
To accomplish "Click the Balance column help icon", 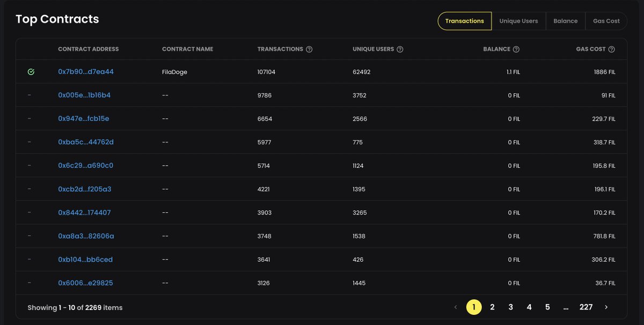I will (516, 49).
